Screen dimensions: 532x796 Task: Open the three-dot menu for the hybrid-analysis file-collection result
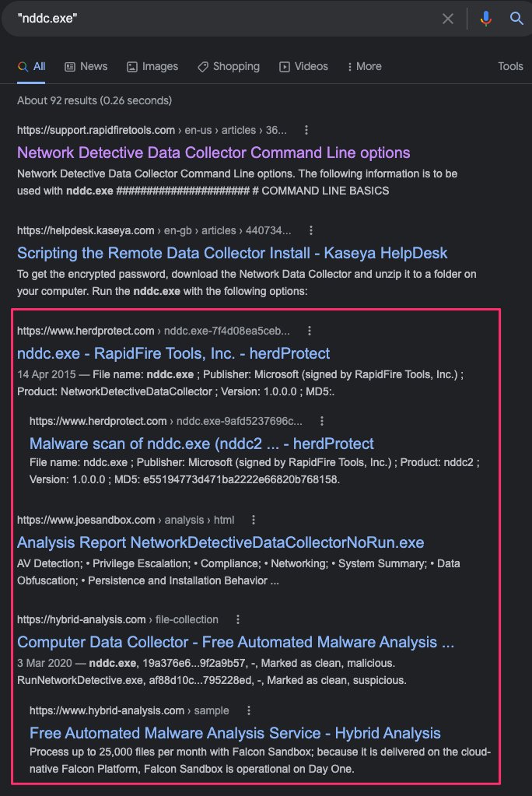pyautogui.click(x=238, y=620)
